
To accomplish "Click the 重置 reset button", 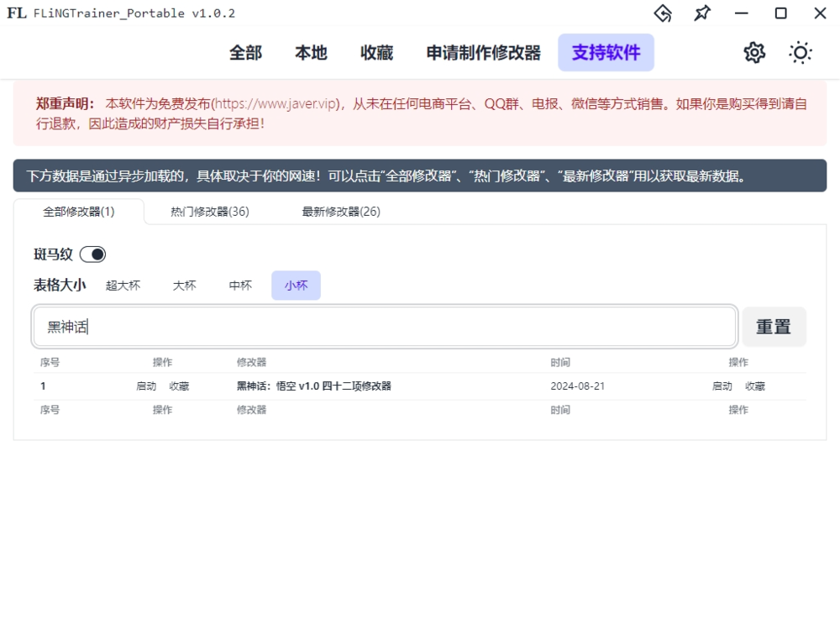I will [x=774, y=326].
